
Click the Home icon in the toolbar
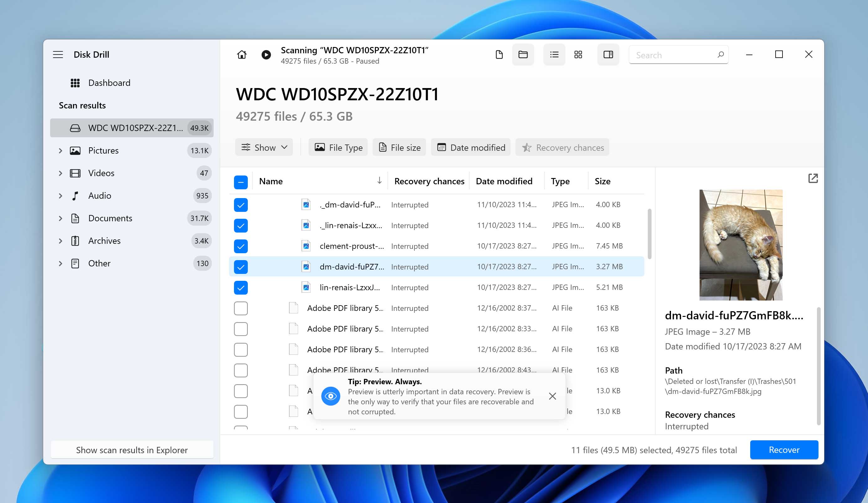pyautogui.click(x=242, y=55)
